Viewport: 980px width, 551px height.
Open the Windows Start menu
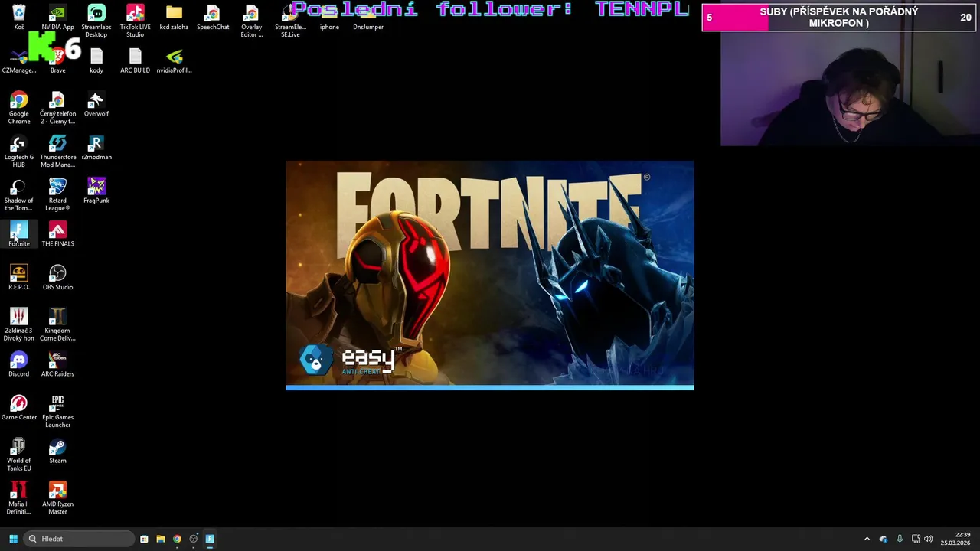click(x=13, y=539)
